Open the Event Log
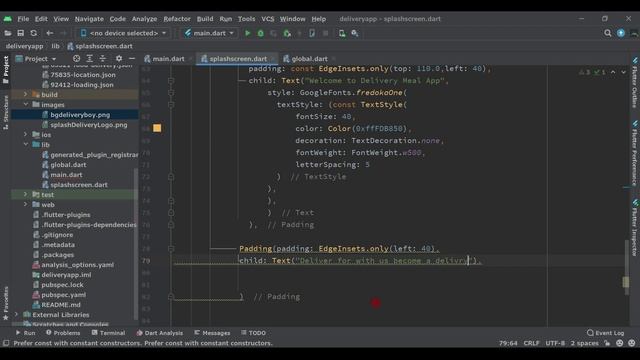The width and height of the screenshot is (640, 360). (x=605, y=333)
